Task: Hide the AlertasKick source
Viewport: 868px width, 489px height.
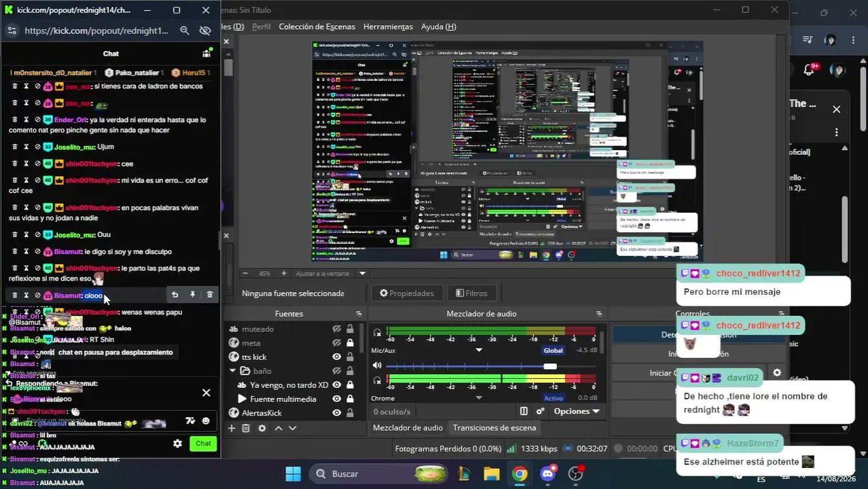Action: pyautogui.click(x=336, y=413)
